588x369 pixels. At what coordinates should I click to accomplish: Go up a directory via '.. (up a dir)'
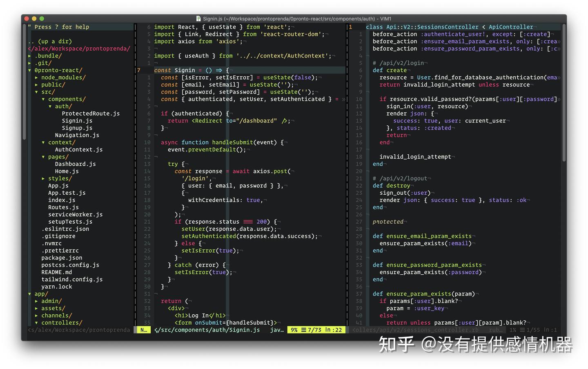pyautogui.click(x=50, y=42)
